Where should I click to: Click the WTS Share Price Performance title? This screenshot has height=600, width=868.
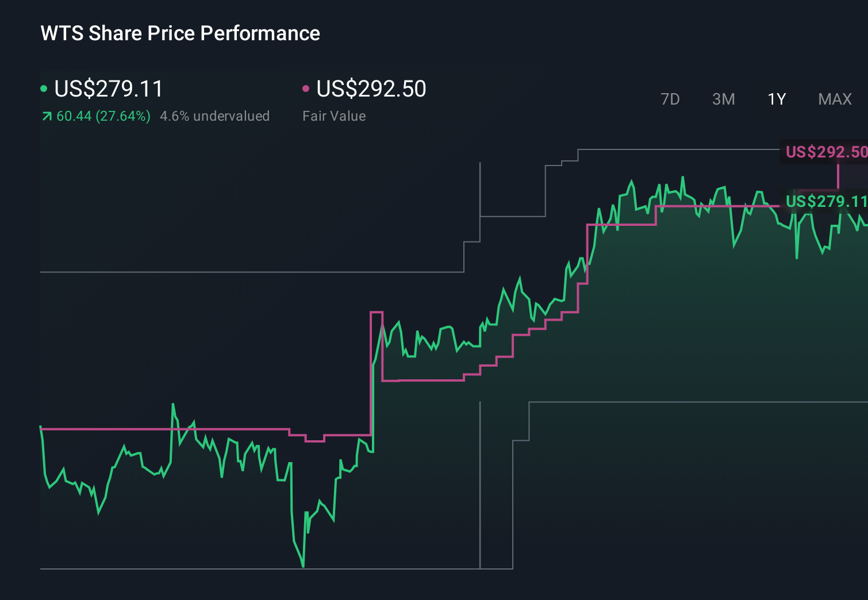coord(180,33)
